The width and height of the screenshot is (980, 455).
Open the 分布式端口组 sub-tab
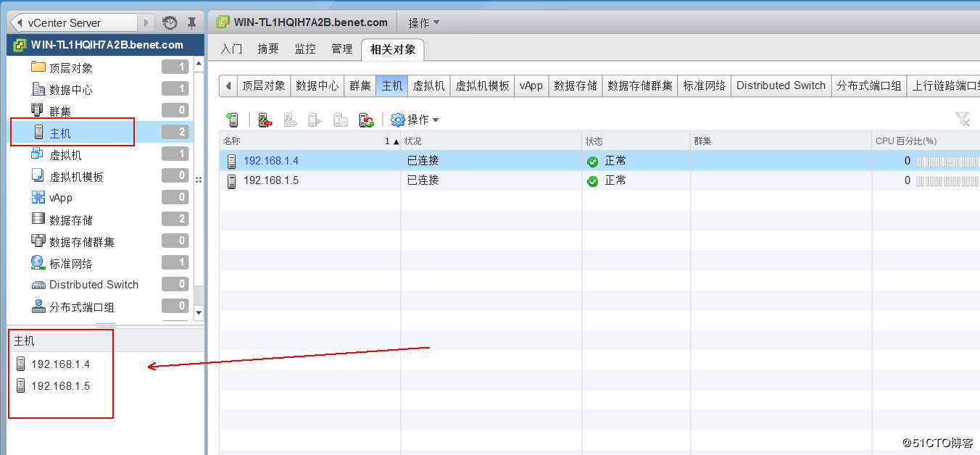[868, 85]
